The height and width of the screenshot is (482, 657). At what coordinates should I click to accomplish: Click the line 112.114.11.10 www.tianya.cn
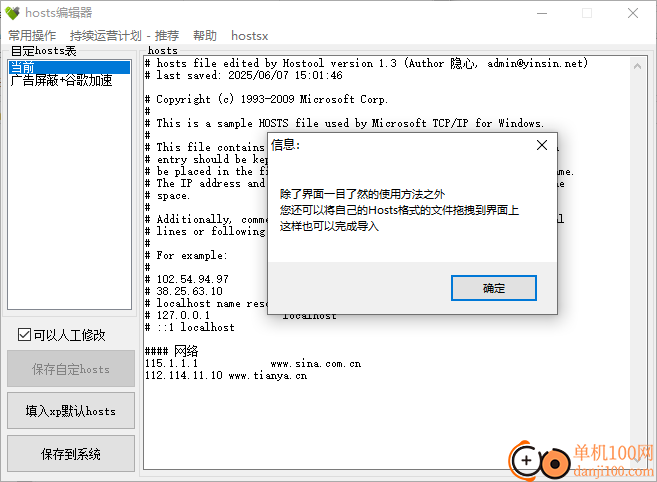[226, 376]
